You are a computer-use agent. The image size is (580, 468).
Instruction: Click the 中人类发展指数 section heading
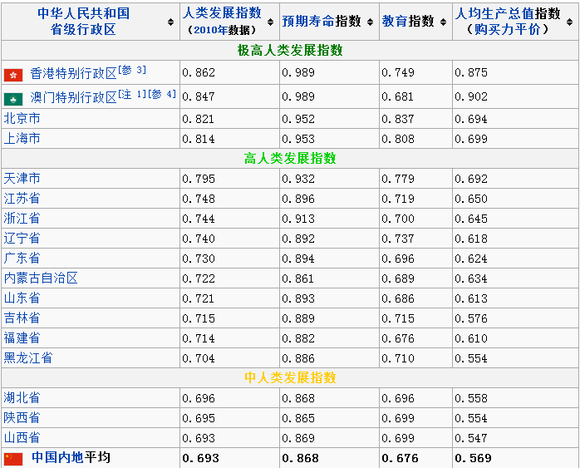[x=290, y=378]
